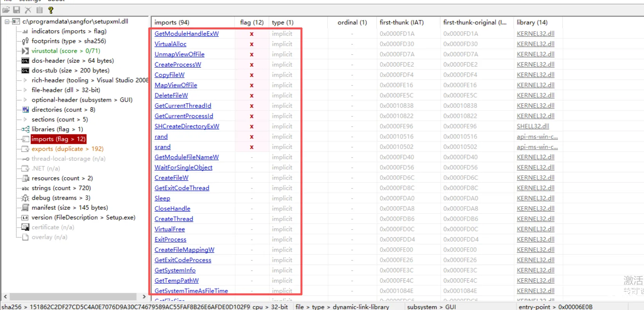Sort by the flag (12) column header
Image resolution: width=644 pixels, height=310 pixels.
pos(251,22)
